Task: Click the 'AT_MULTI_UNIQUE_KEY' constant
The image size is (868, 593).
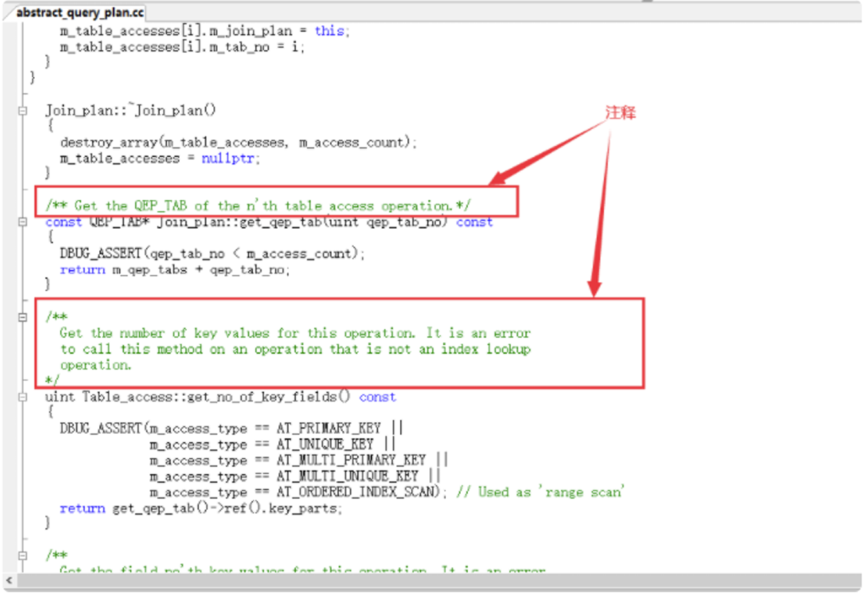Action: click(x=348, y=476)
